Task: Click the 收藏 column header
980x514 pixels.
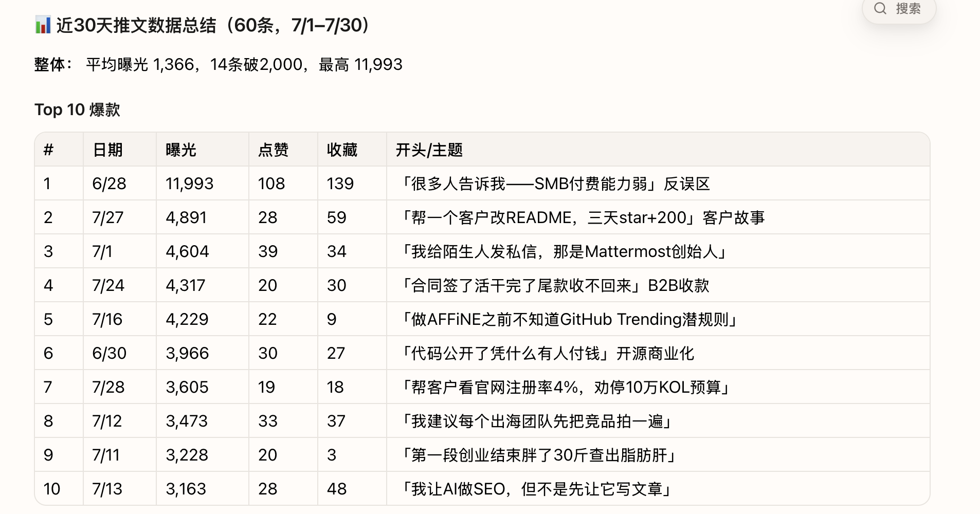Action: [x=342, y=150]
